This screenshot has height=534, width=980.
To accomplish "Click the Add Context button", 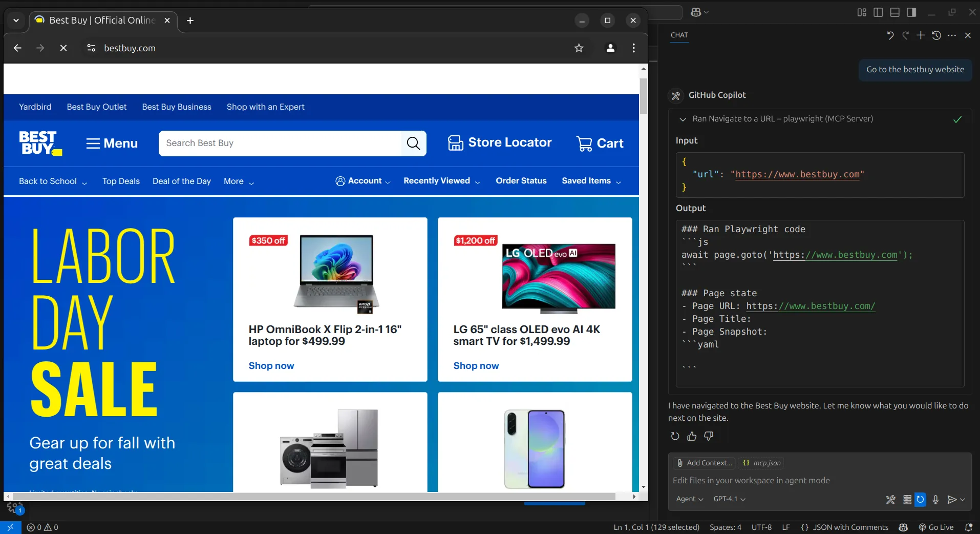I will pyautogui.click(x=704, y=463).
